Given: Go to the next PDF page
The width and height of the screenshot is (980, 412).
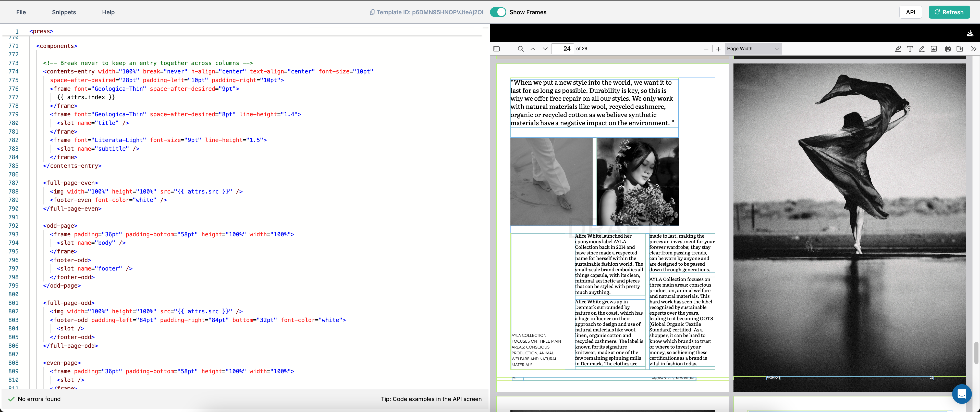Looking at the screenshot, I should point(545,49).
